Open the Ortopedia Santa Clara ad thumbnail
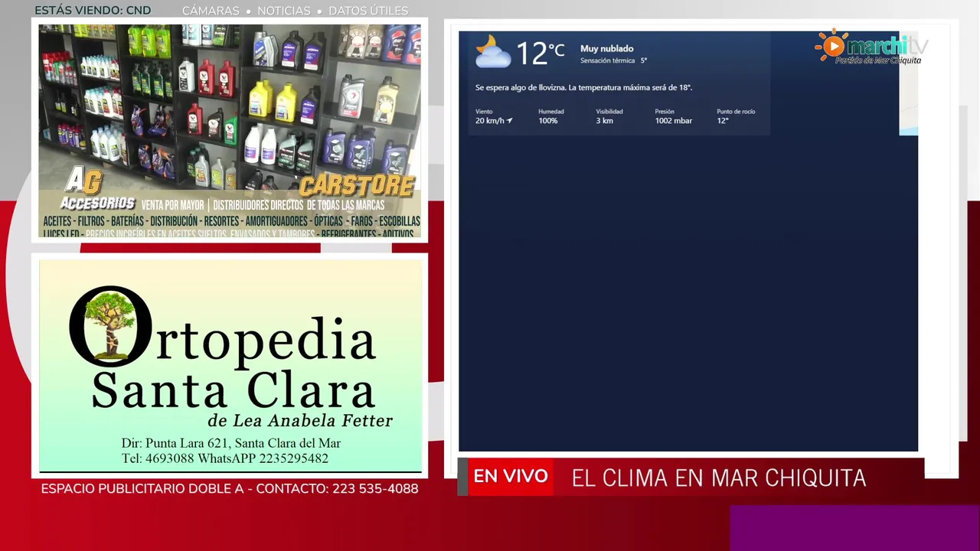980x551 pixels. point(230,366)
